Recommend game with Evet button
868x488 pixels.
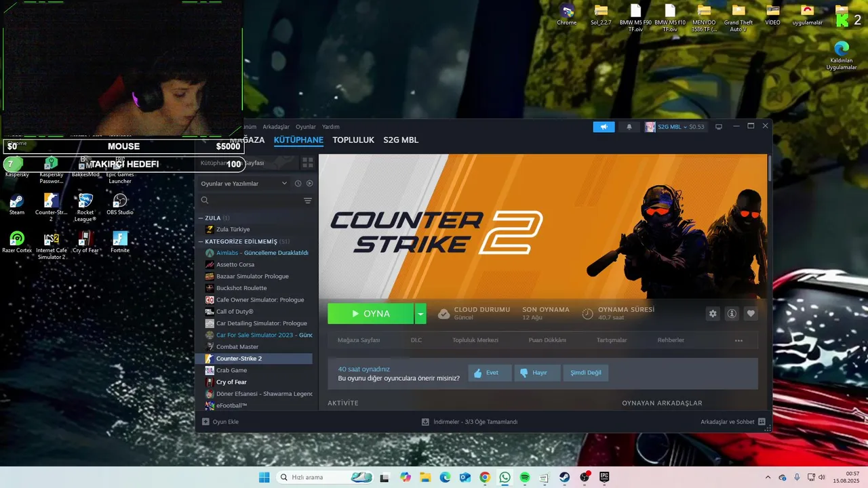click(490, 373)
